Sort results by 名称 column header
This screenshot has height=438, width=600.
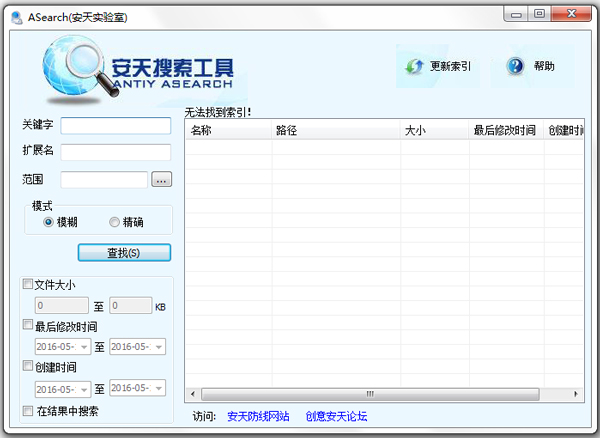click(228, 131)
